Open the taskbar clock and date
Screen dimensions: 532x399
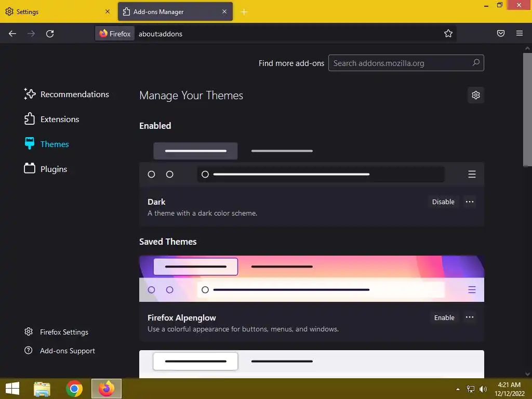tap(509, 389)
